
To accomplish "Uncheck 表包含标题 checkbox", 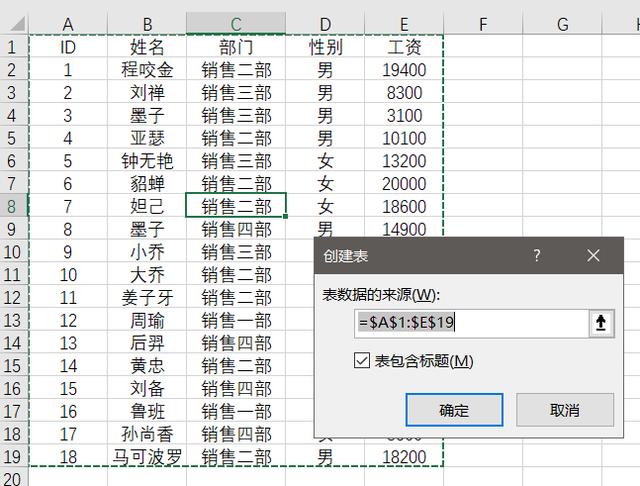I will pos(362,361).
